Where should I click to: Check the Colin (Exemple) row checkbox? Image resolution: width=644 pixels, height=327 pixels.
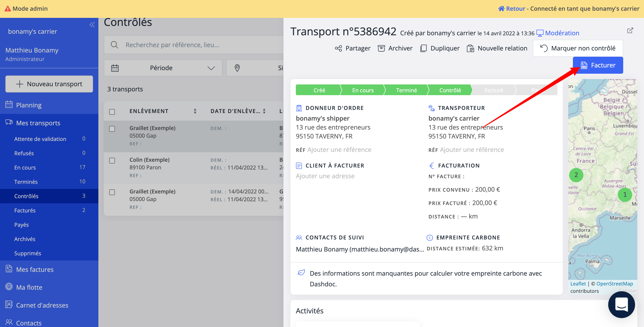[x=112, y=160]
